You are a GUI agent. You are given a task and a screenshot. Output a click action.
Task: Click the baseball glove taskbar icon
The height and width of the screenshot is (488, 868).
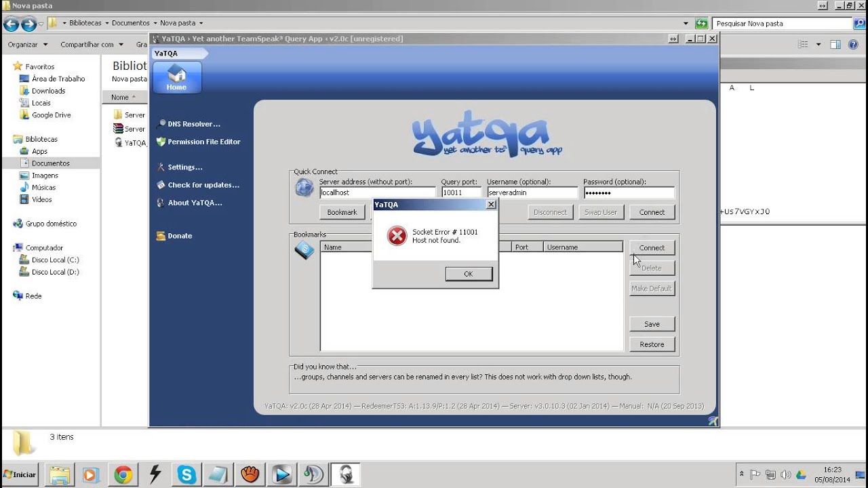[x=250, y=474]
